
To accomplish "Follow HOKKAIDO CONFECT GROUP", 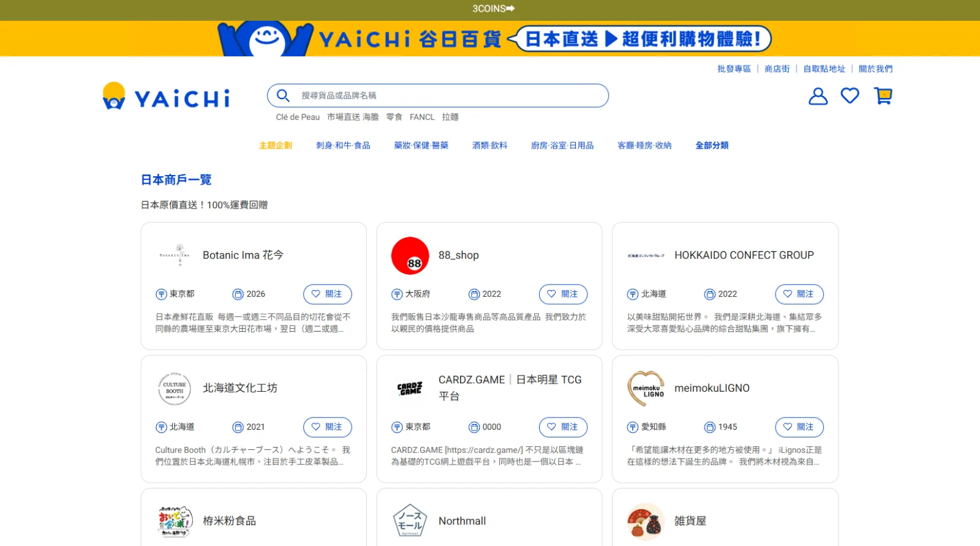I will [x=799, y=294].
